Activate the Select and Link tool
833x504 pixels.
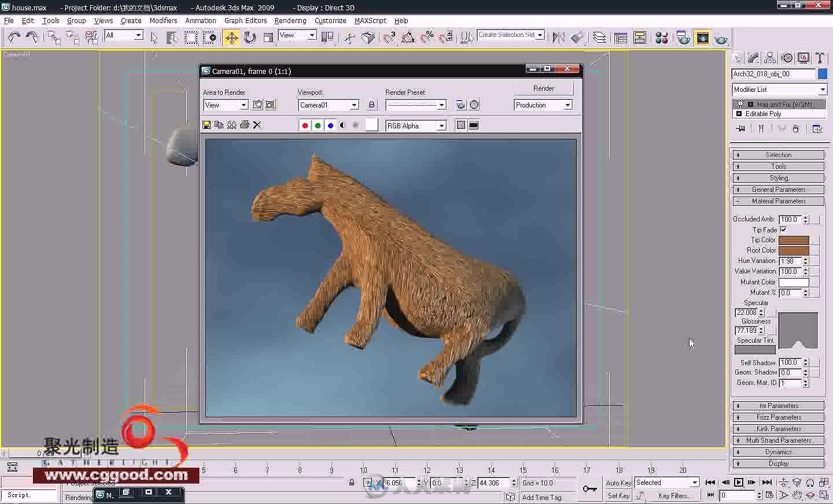click(54, 38)
